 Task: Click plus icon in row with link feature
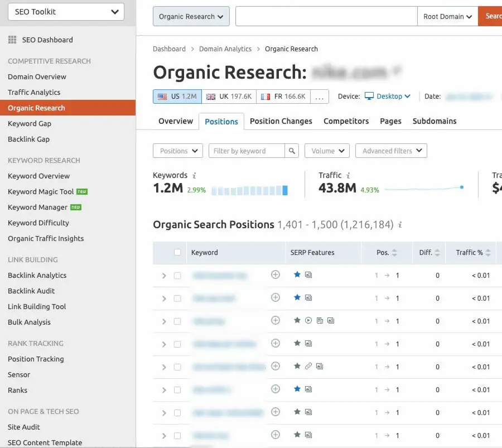pos(276,366)
